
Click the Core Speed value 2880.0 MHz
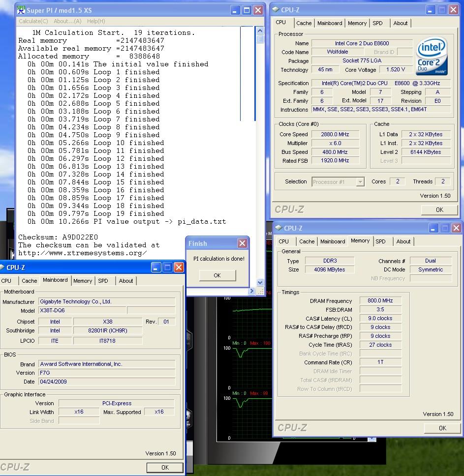[335, 134]
